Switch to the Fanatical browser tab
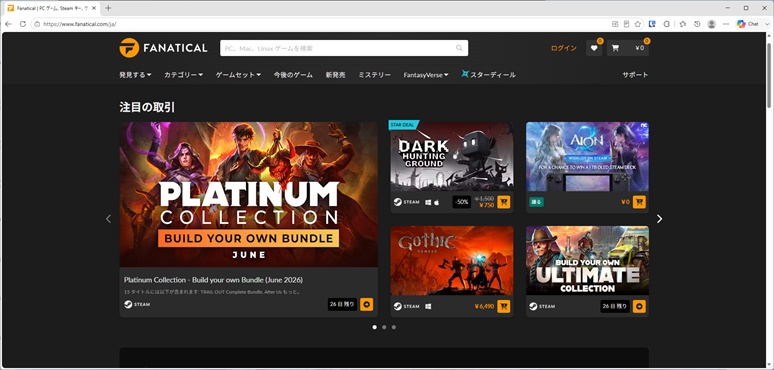Viewport: 774px width, 370px height. (x=50, y=8)
